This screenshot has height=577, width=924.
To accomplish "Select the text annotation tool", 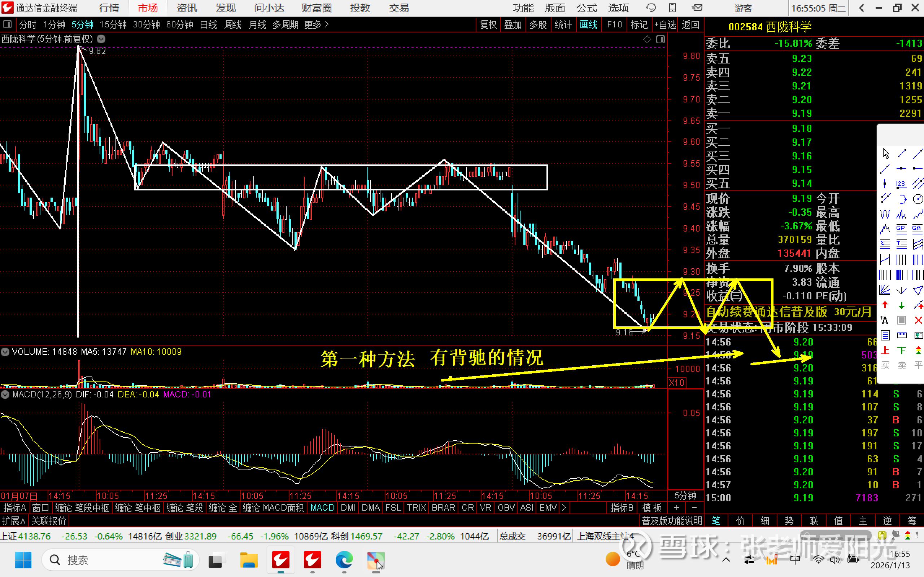I will coord(884,320).
